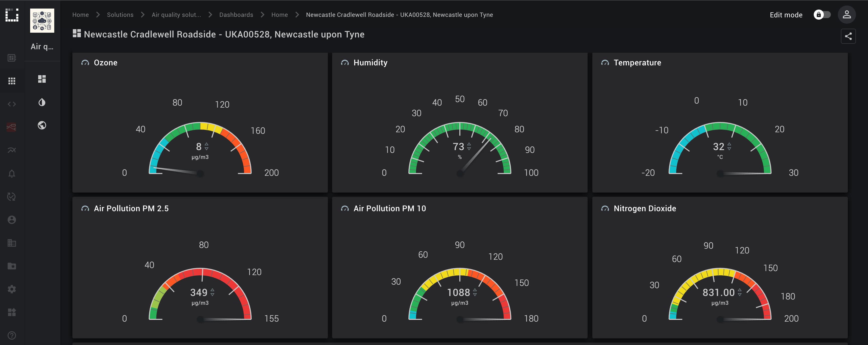Click the 349 value in PM 2.5 gauge
The width and height of the screenshot is (868, 345).
199,292
